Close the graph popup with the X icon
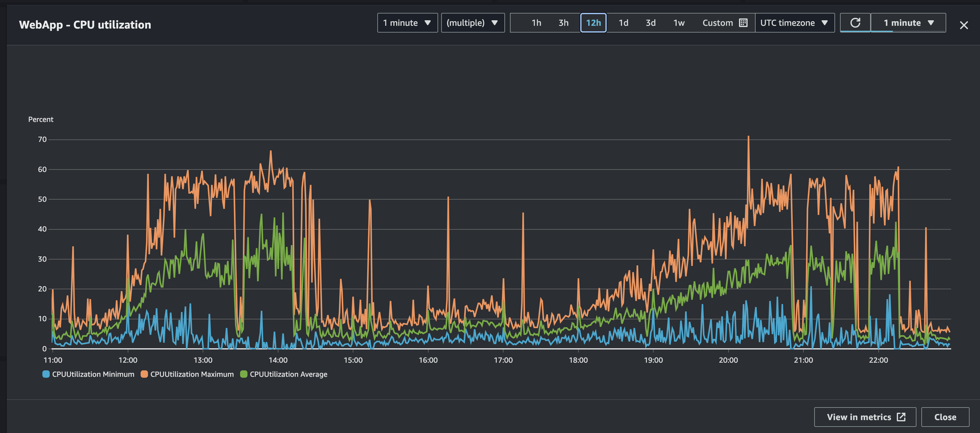 (964, 25)
